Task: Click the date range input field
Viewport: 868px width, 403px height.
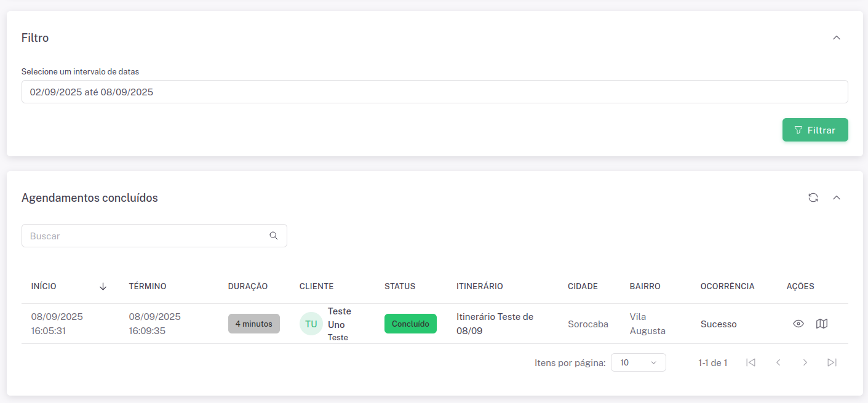Action: pyautogui.click(x=434, y=92)
